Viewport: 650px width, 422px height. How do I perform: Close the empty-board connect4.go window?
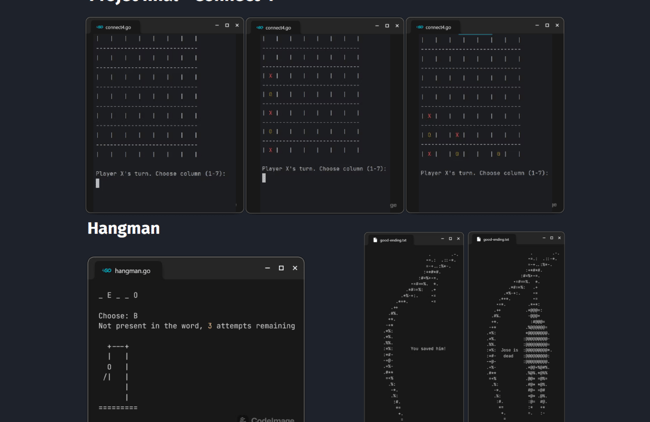pos(237,25)
